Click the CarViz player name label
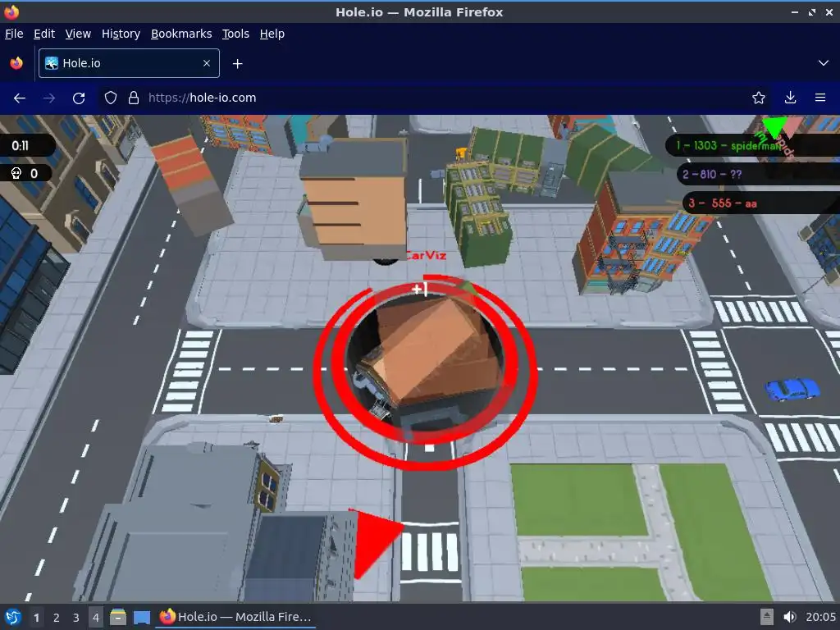This screenshot has height=630, width=840. pyautogui.click(x=426, y=256)
